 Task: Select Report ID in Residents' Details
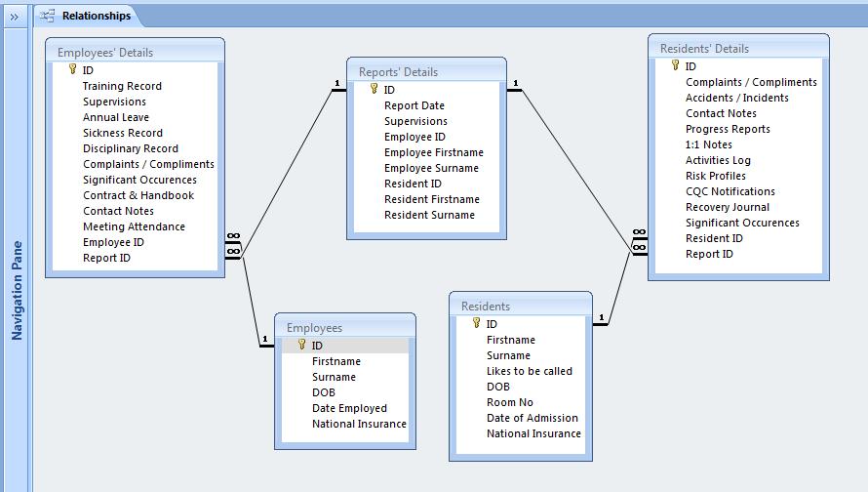[709, 254]
